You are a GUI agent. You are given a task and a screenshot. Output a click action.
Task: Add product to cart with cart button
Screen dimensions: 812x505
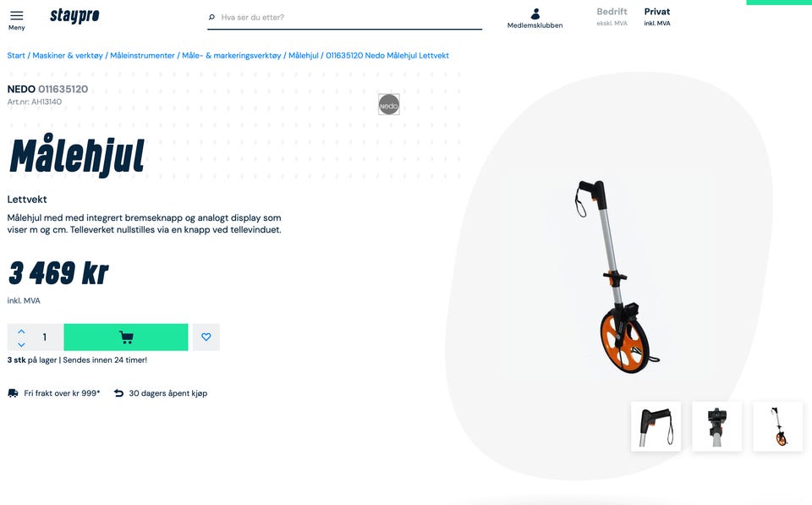(x=126, y=338)
